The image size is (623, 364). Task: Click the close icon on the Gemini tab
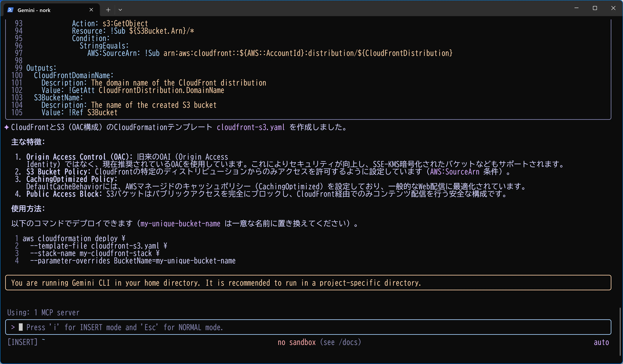click(x=91, y=10)
